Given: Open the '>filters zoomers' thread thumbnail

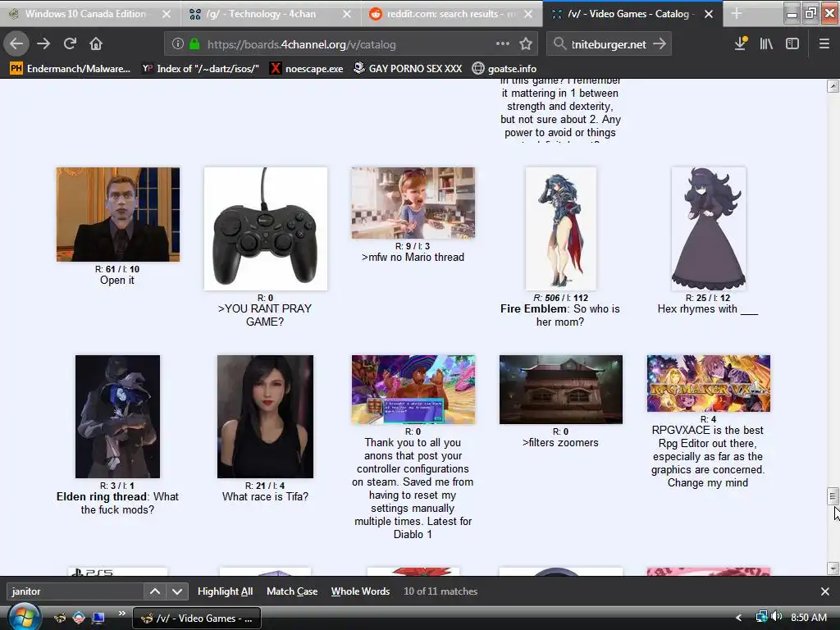Looking at the screenshot, I should (561, 390).
